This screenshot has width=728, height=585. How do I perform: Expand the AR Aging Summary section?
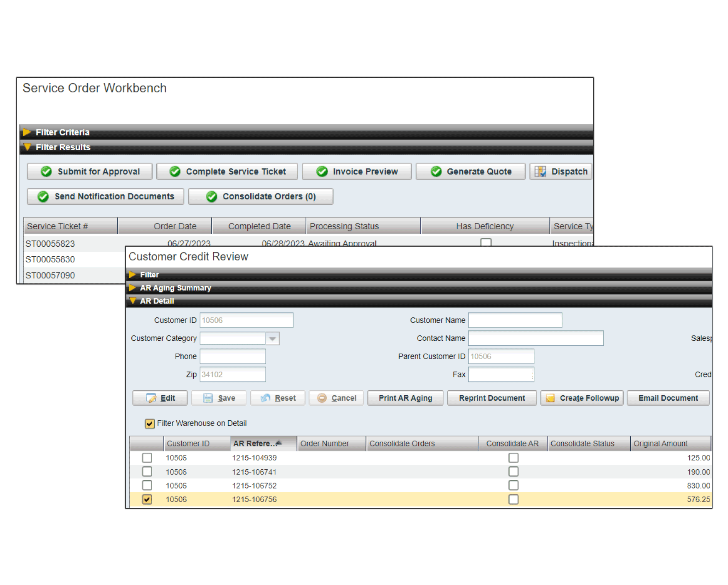[133, 288]
